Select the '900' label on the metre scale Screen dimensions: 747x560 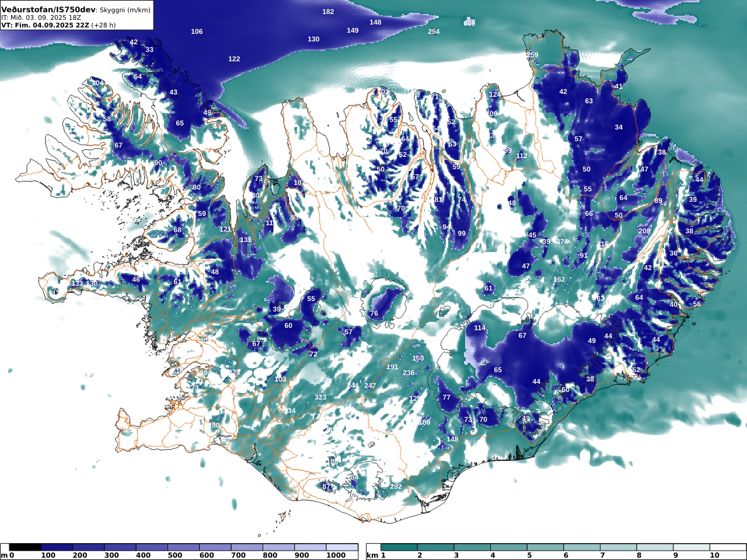(301, 556)
